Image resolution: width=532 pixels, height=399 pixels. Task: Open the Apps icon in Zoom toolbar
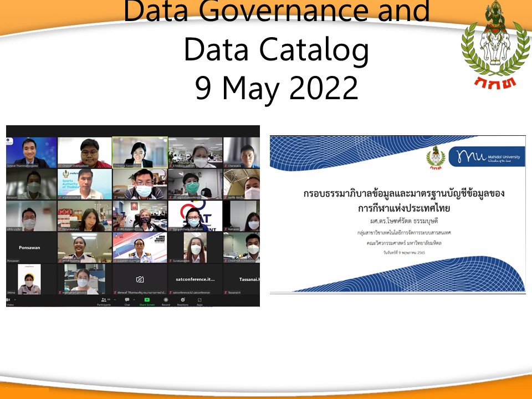[199, 300]
